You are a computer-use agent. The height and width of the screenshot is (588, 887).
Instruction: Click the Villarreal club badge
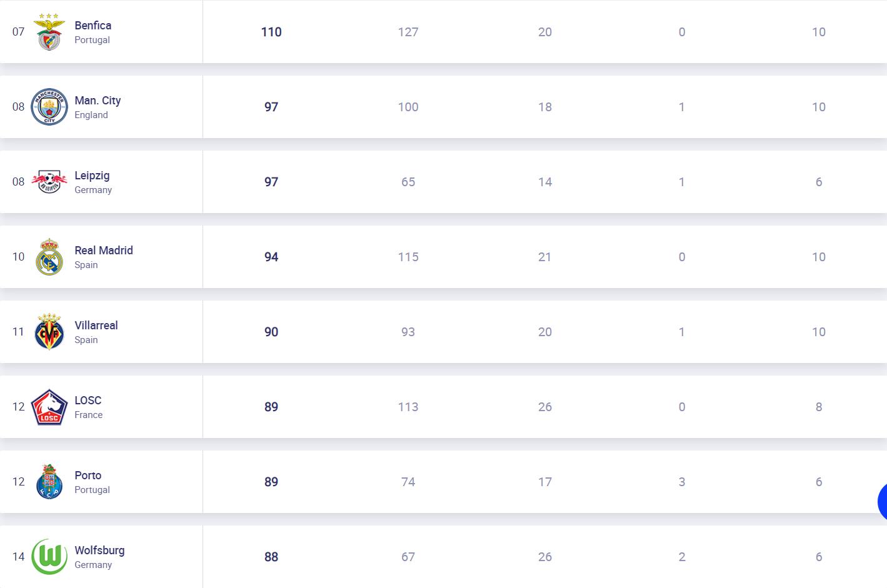tap(49, 332)
